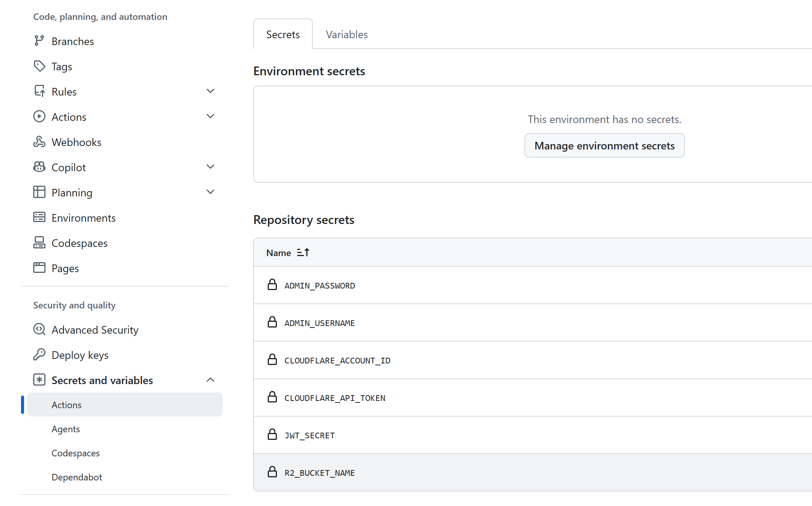Switch to the Variables tab
812x506 pixels.
click(x=347, y=34)
